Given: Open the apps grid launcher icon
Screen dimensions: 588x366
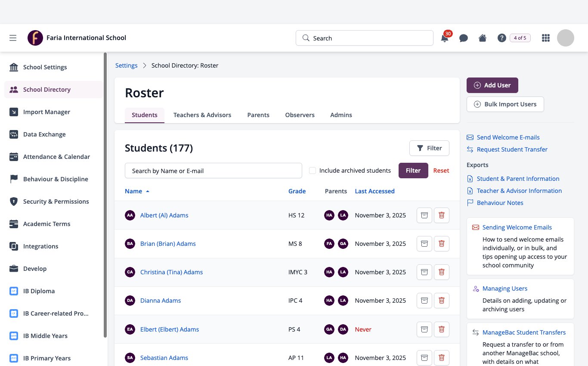Looking at the screenshot, I should 546,38.
